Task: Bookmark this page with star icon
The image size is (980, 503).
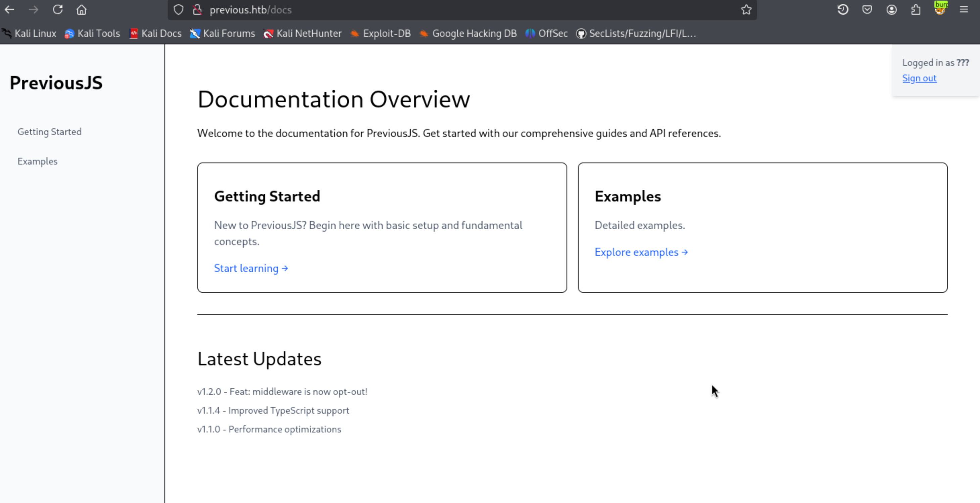Action: 746,9
